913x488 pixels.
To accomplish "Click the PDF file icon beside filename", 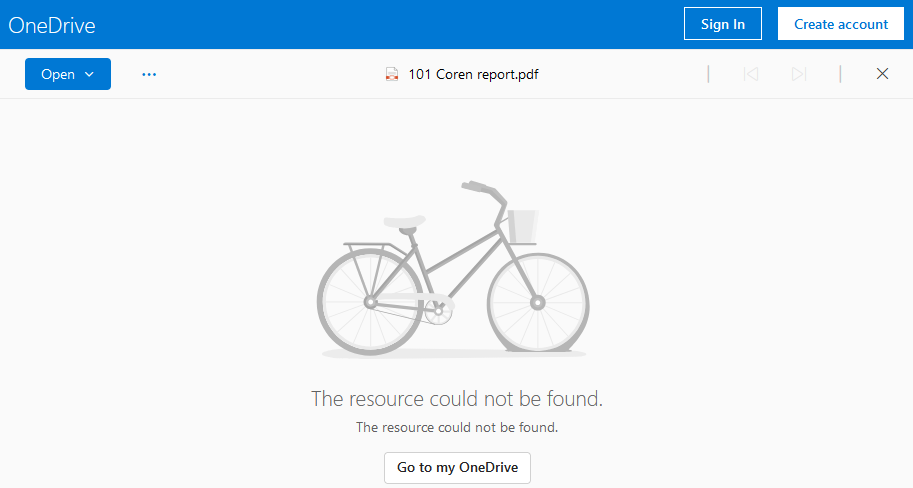I will pos(392,75).
